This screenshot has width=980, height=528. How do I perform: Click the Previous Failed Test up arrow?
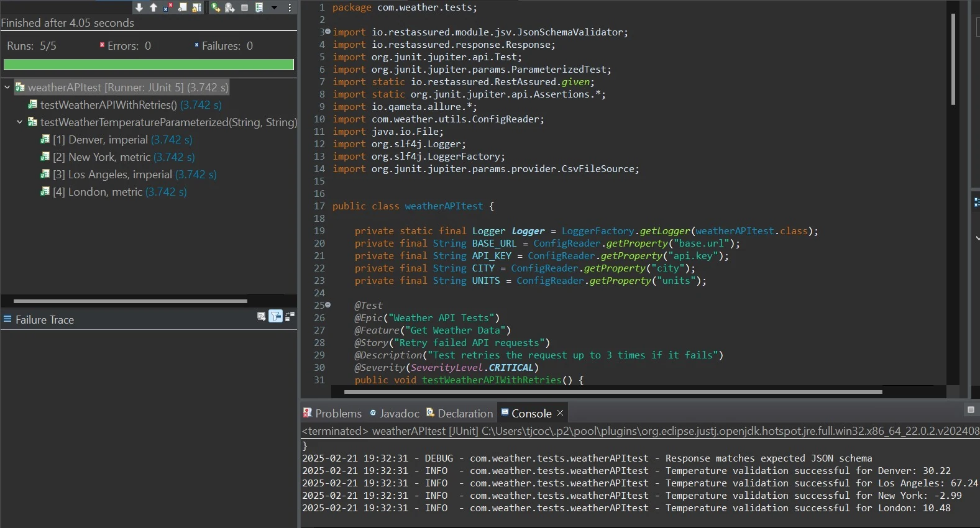coord(153,7)
